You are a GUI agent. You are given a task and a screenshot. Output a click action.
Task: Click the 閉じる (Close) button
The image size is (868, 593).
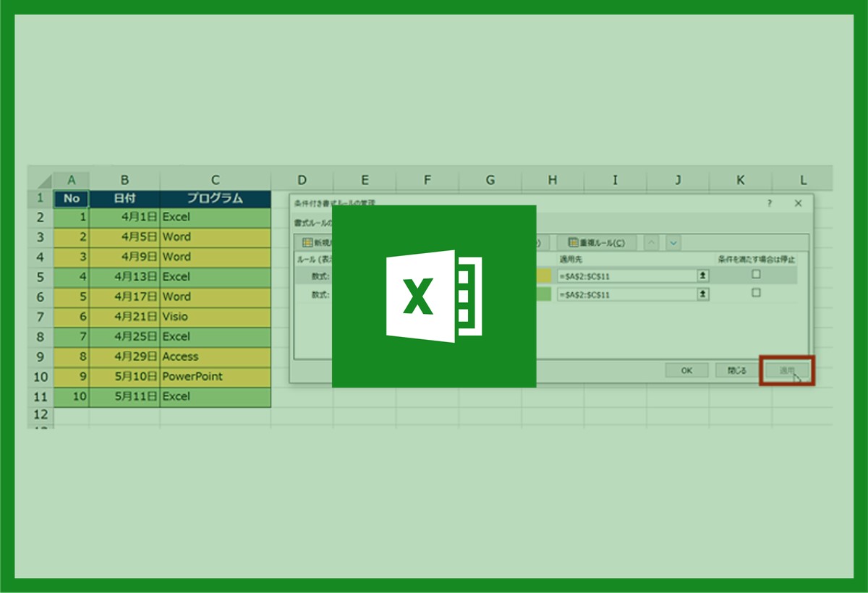[x=736, y=370]
